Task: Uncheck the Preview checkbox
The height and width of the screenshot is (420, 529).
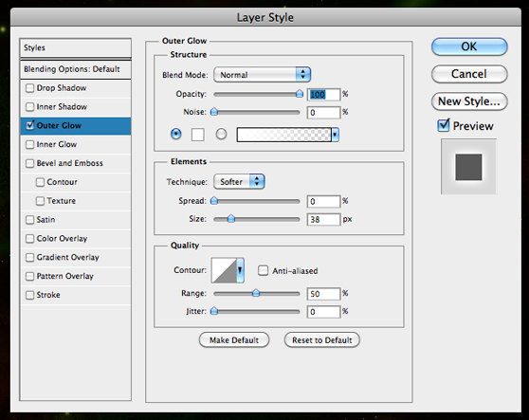Action: pos(444,125)
